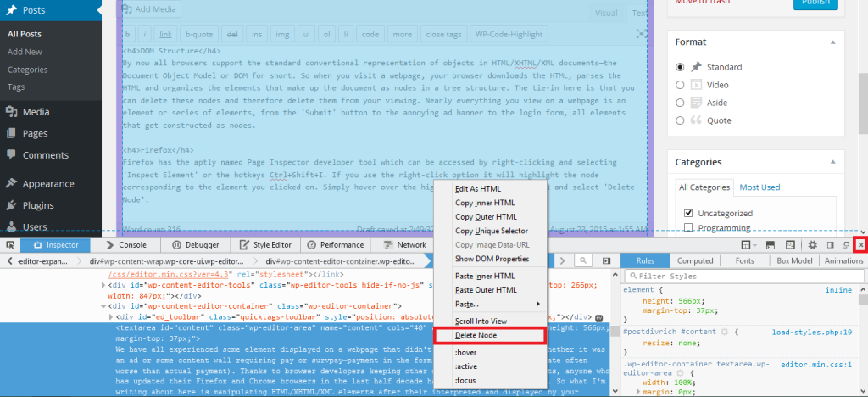Toggle the :focus pseudo-class entry
Image resolution: width=868 pixels, height=397 pixels.
click(x=490, y=380)
